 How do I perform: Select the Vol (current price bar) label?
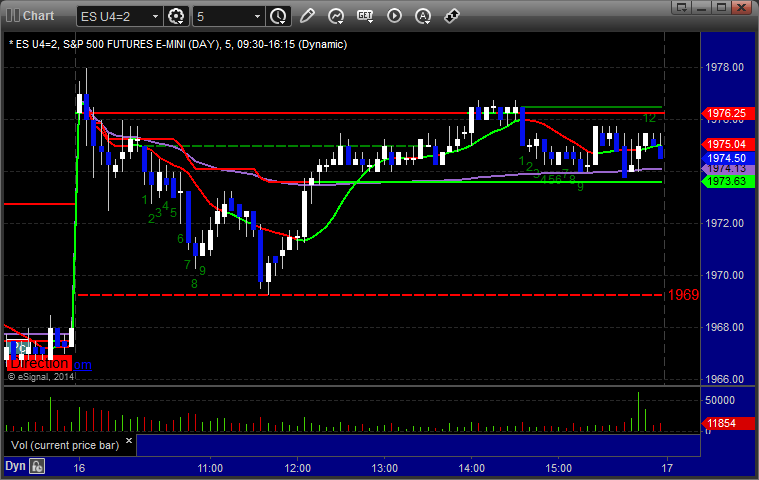click(65, 445)
